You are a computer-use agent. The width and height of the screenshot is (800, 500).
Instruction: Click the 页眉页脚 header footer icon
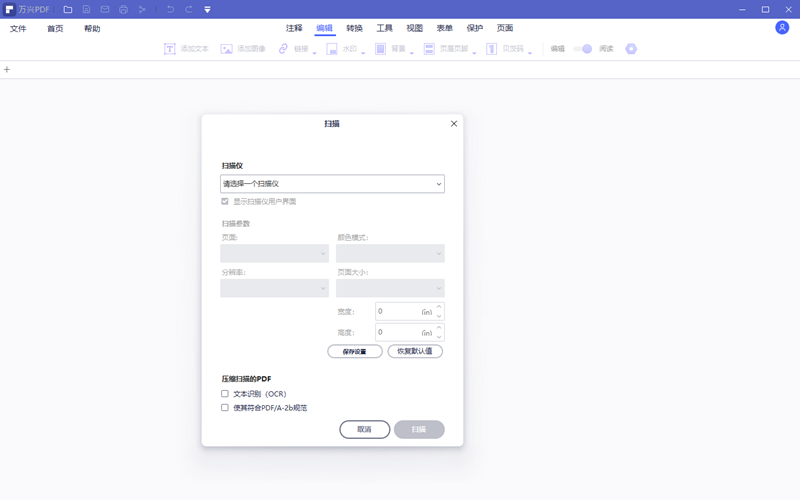tap(429, 48)
